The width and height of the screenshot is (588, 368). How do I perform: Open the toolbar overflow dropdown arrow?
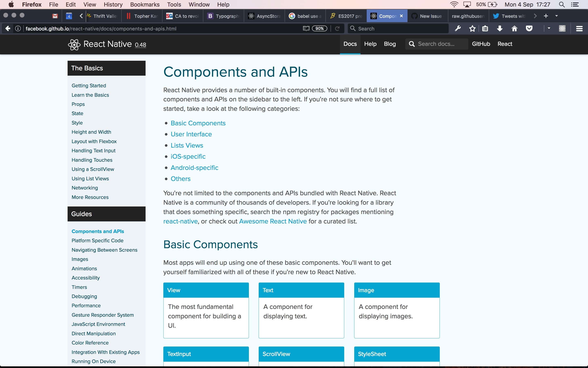549,28
